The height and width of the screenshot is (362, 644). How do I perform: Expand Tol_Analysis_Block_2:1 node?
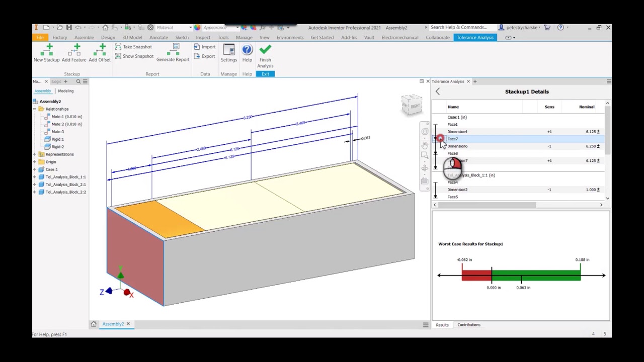35,185
